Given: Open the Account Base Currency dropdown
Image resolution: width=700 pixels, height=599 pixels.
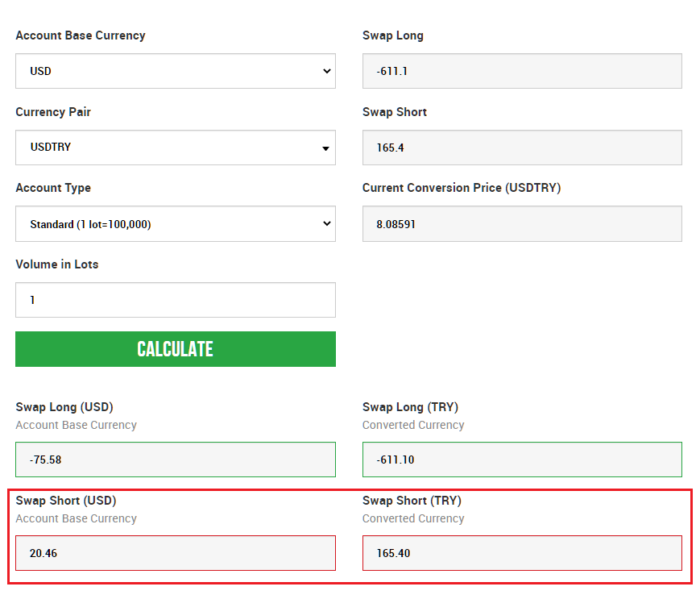Looking at the screenshot, I should [176, 71].
